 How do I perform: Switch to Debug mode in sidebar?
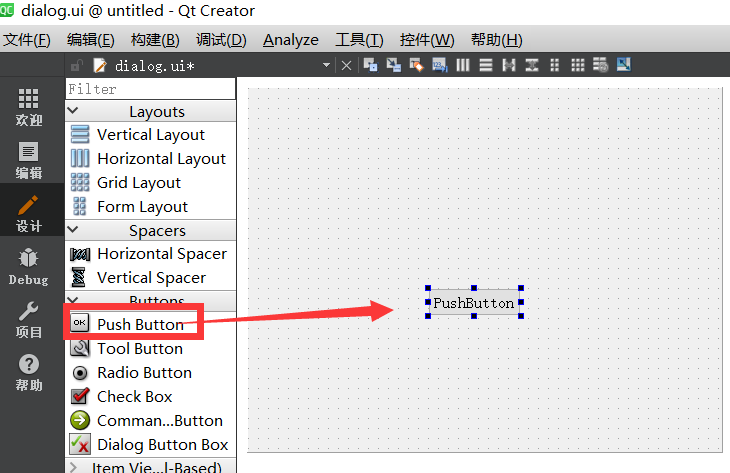point(28,266)
